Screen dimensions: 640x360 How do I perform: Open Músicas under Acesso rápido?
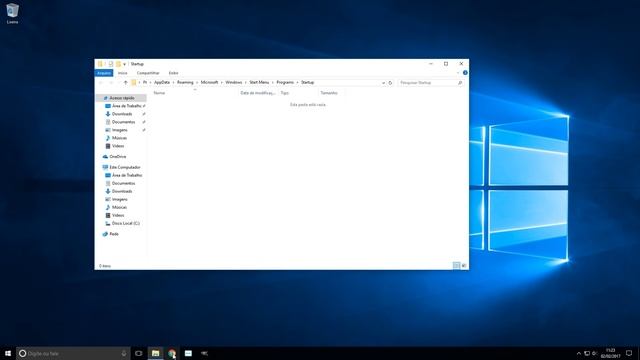119,138
